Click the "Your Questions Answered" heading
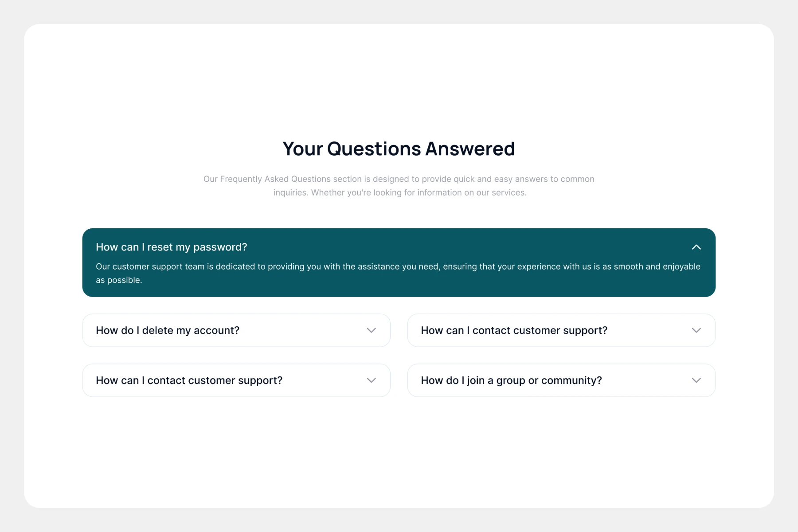 (x=399, y=149)
